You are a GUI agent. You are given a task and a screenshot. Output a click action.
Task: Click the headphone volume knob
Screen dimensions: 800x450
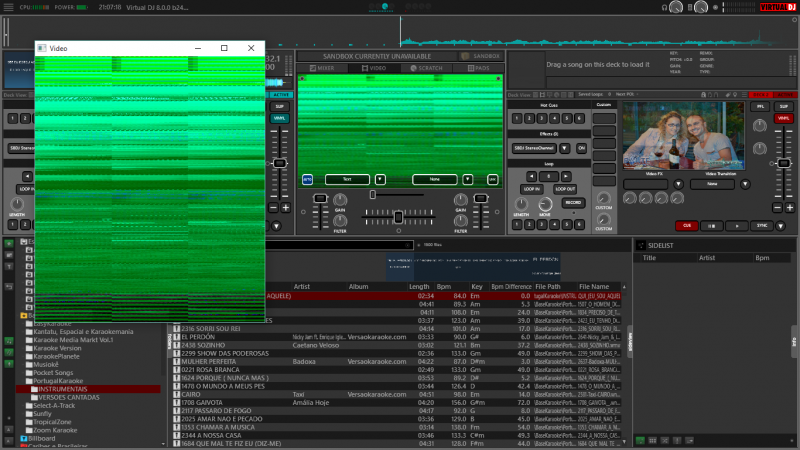pyautogui.click(x=677, y=7)
